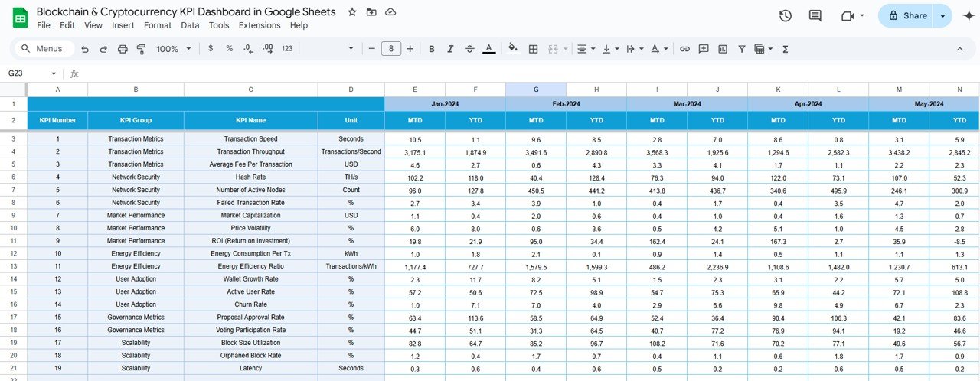Toggle bold formatting

(x=432, y=49)
